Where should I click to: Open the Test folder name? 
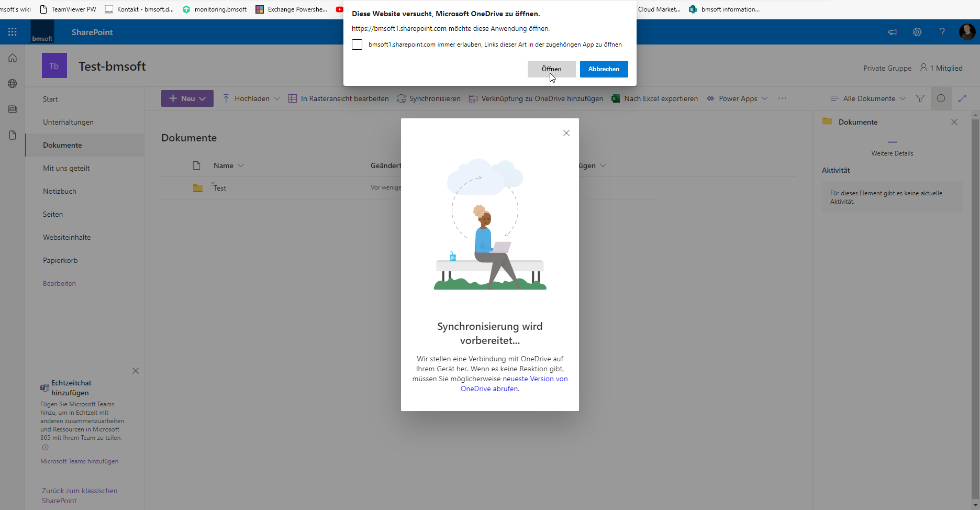coord(220,188)
